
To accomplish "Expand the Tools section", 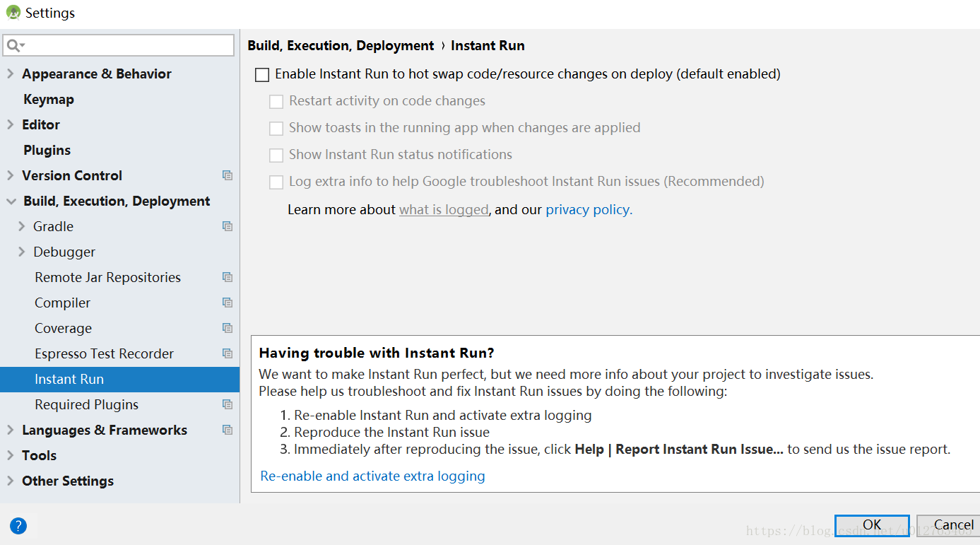I will click(x=10, y=455).
